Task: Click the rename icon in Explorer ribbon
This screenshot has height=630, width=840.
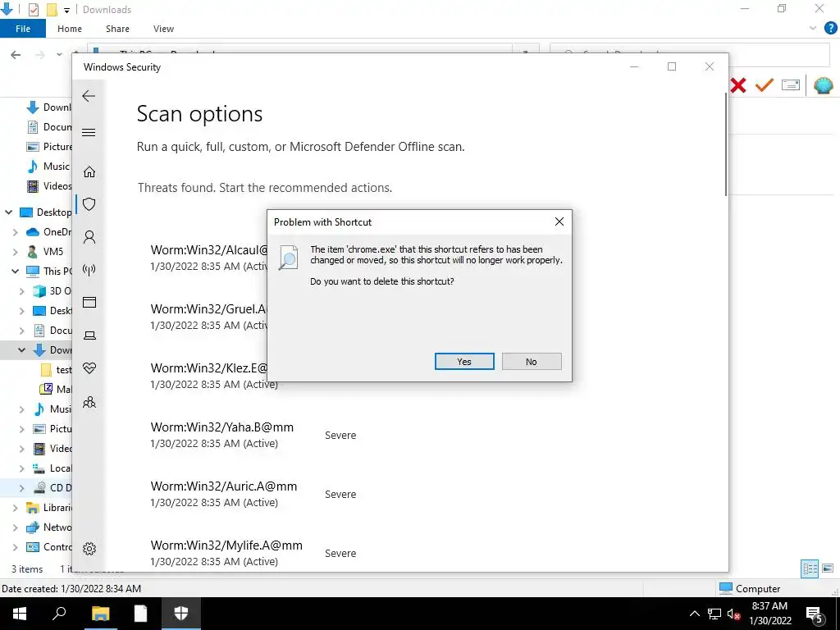Action: pyautogui.click(x=791, y=84)
